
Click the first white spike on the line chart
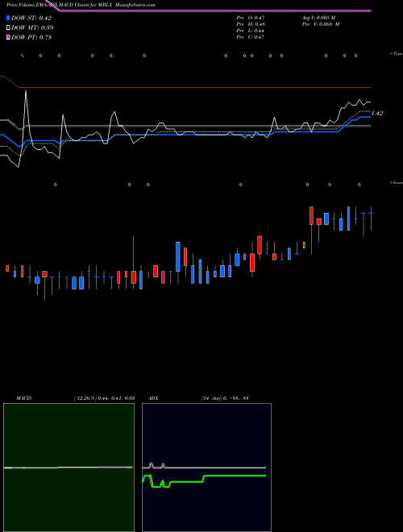click(x=26, y=92)
